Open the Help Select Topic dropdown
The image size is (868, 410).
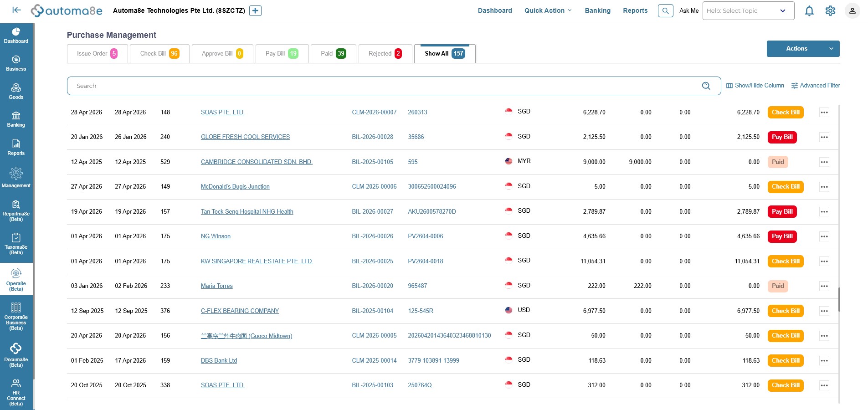point(748,10)
